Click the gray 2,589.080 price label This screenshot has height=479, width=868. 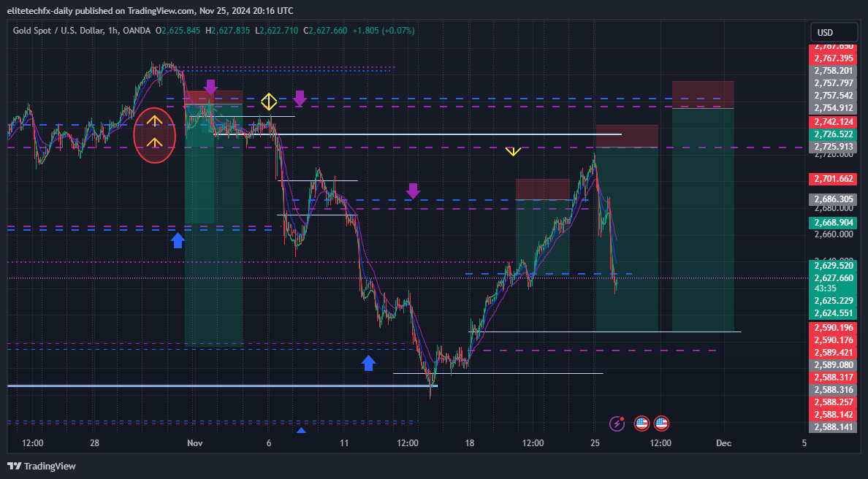[x=833, y=365]
